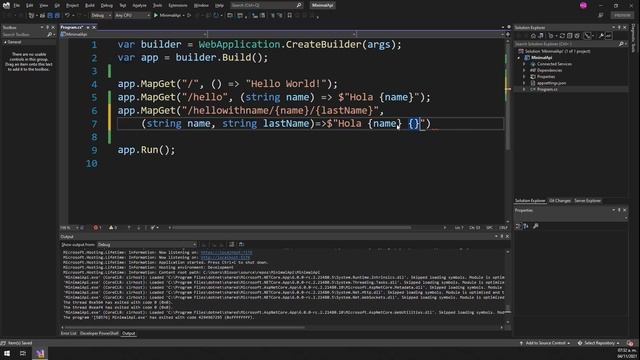The height and width of the screenshot is (360, 640).
Task: Open the Analyze menu
Action: point(140,5)
